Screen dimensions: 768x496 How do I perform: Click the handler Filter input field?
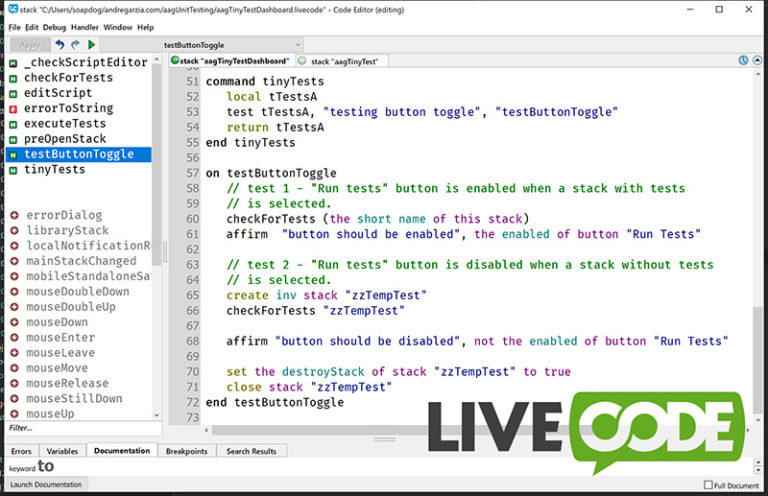coord(80,428)
